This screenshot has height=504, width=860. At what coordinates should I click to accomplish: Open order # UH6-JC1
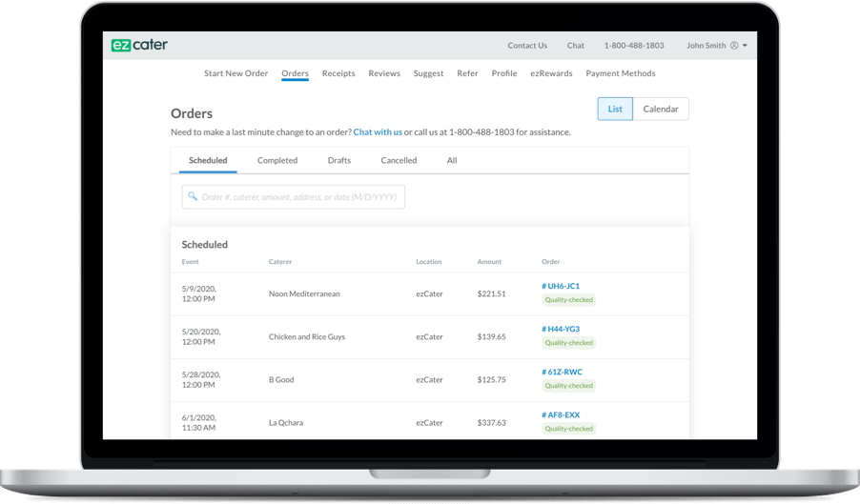pos(561,286)
